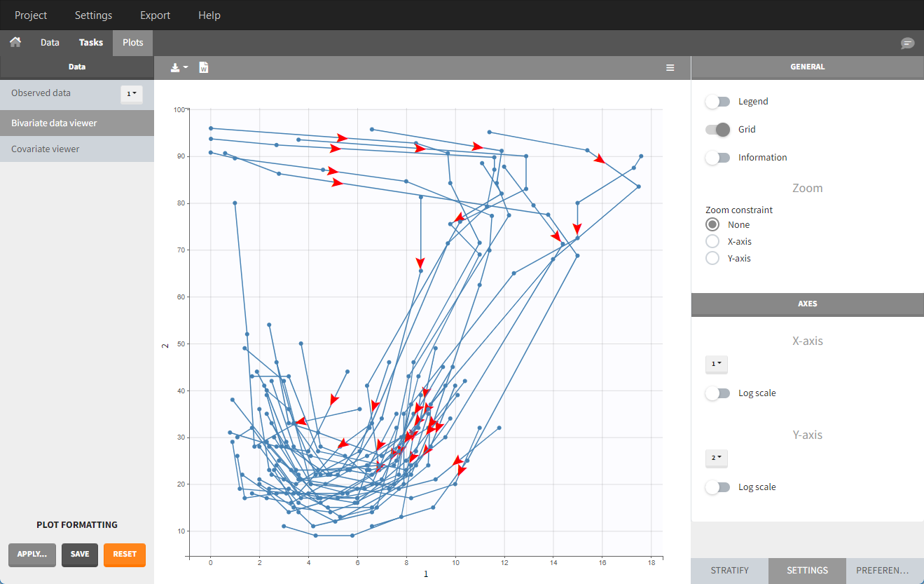
Task: Select the Y-axis zoom constraint
Action: 712,258
